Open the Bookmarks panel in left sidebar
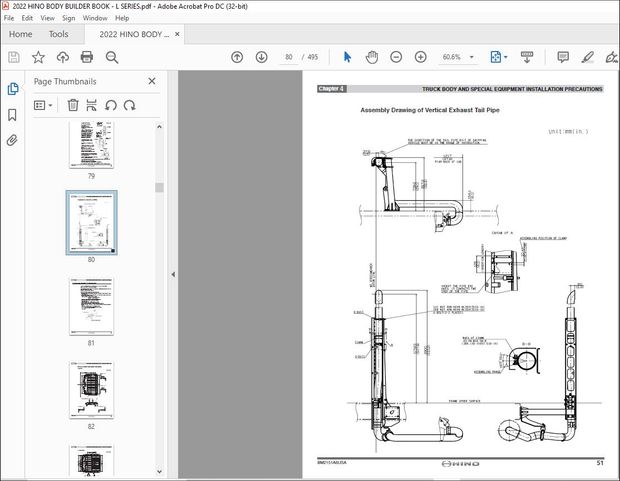 click(x=12, y=114)
